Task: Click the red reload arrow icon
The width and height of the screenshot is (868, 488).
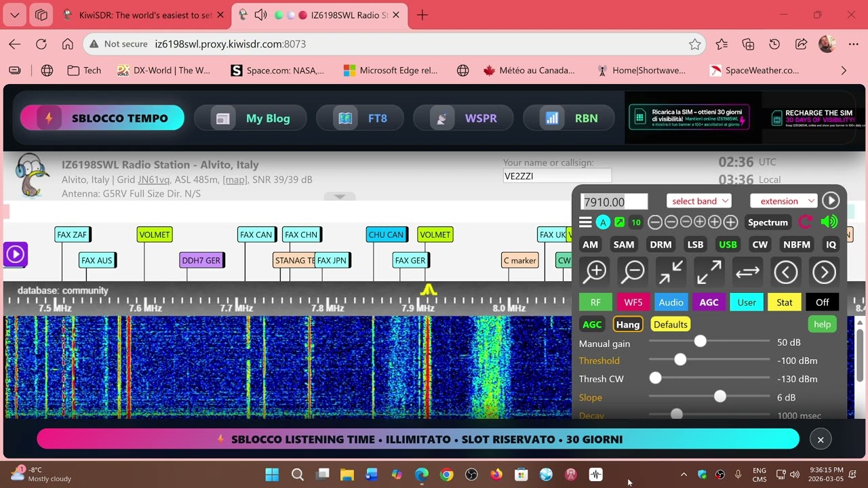Action: click(806, 222)
